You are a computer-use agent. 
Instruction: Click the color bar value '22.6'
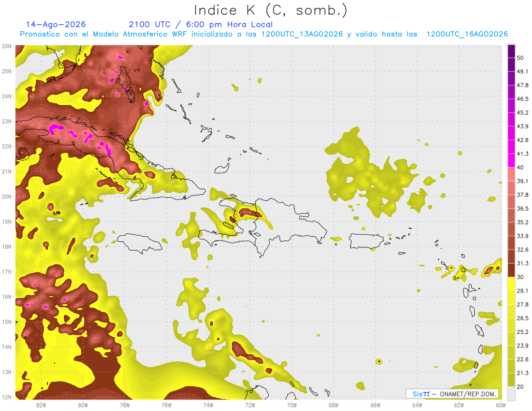click(x=523, y=360)
